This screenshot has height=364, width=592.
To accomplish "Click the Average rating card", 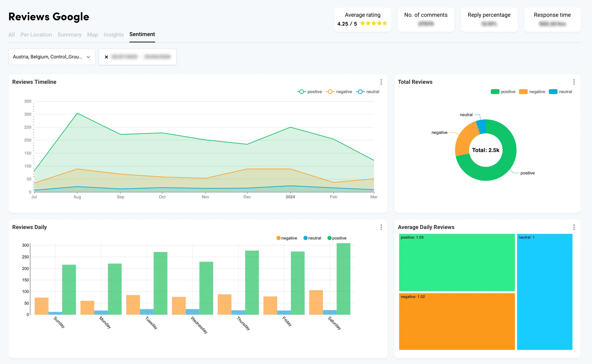I will (363, 20).
